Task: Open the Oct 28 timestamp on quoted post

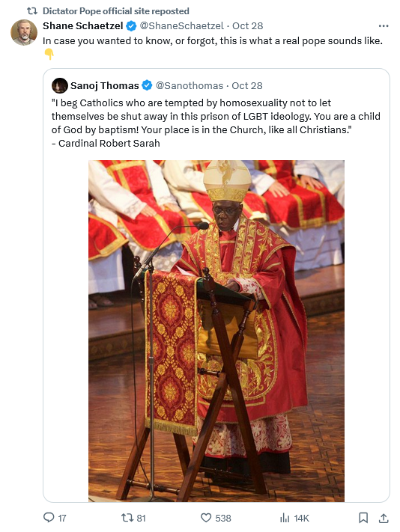Action: tap(247, 85)
